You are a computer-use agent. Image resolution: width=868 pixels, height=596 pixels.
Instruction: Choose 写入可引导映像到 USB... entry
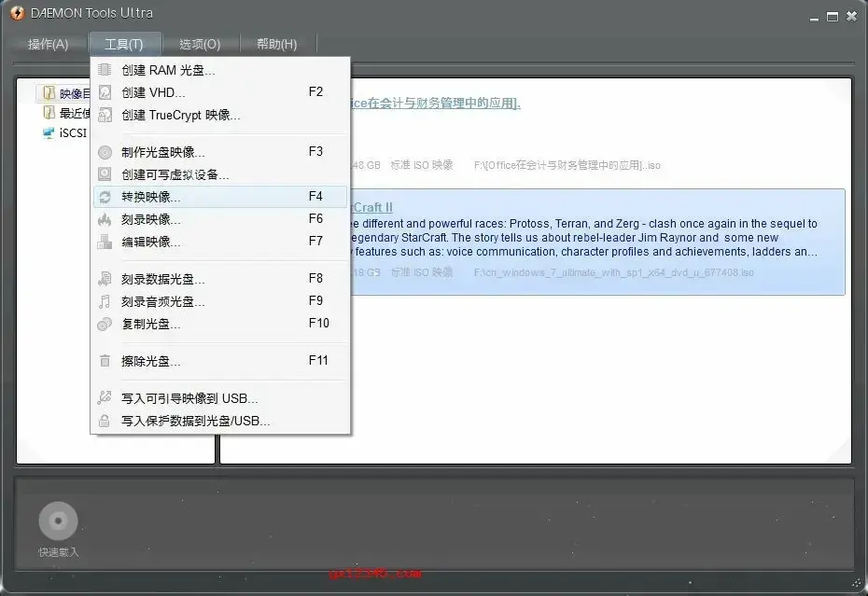pos(220,398)
